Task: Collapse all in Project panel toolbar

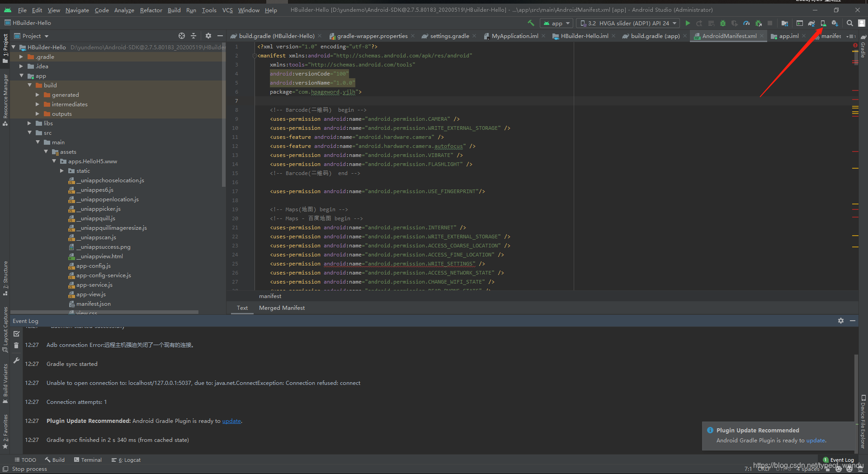Action: [193, 36]
